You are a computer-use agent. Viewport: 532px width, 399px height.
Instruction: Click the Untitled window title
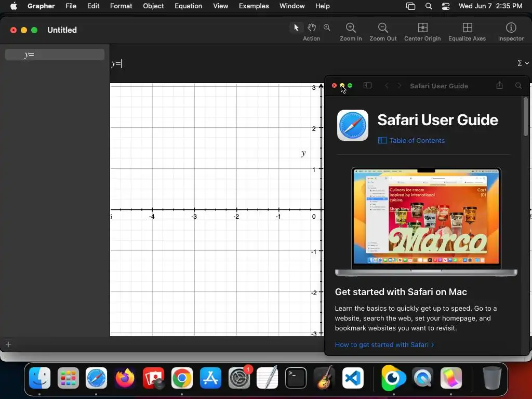coord(62,30)
